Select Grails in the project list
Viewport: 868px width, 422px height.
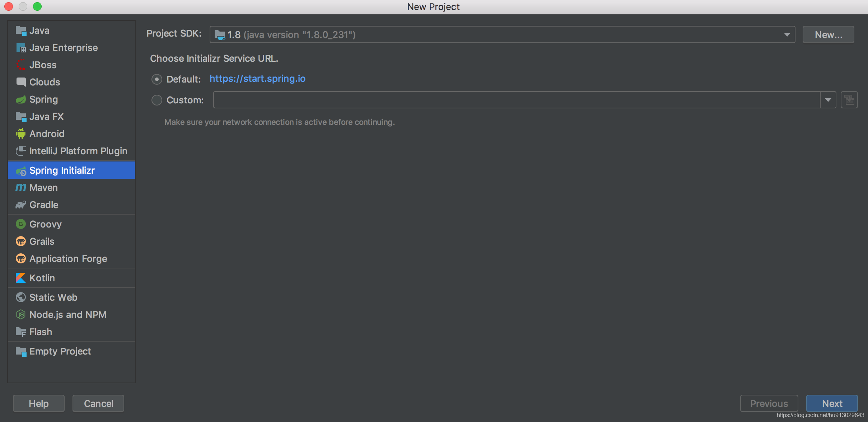[x=71, y=242]
